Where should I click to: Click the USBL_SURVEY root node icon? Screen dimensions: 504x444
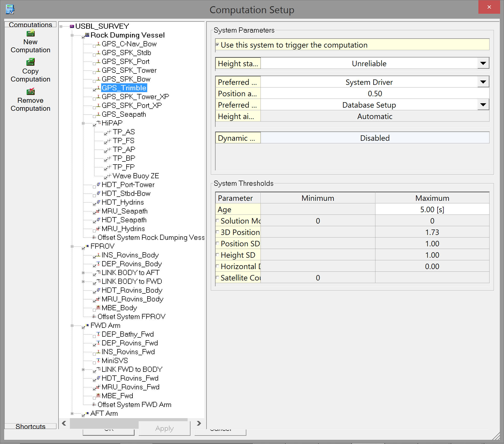tap(72, 26)
